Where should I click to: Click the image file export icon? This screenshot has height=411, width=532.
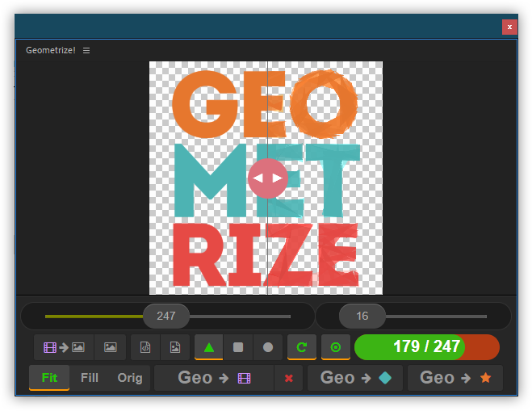click(175, 347)
